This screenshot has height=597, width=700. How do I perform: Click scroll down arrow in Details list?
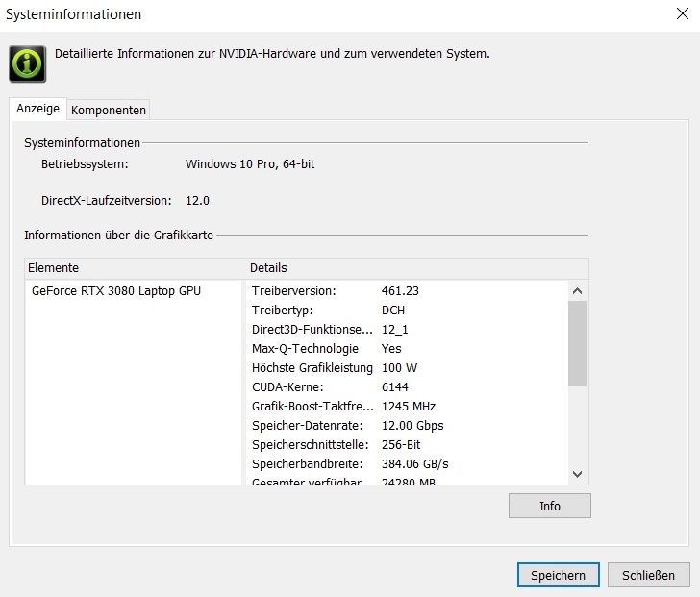tap(577, 474)
